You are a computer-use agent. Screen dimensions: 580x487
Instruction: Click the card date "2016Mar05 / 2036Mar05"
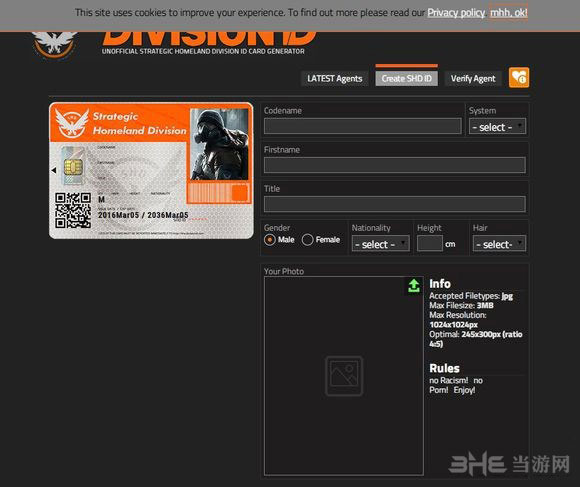point(143,215)
